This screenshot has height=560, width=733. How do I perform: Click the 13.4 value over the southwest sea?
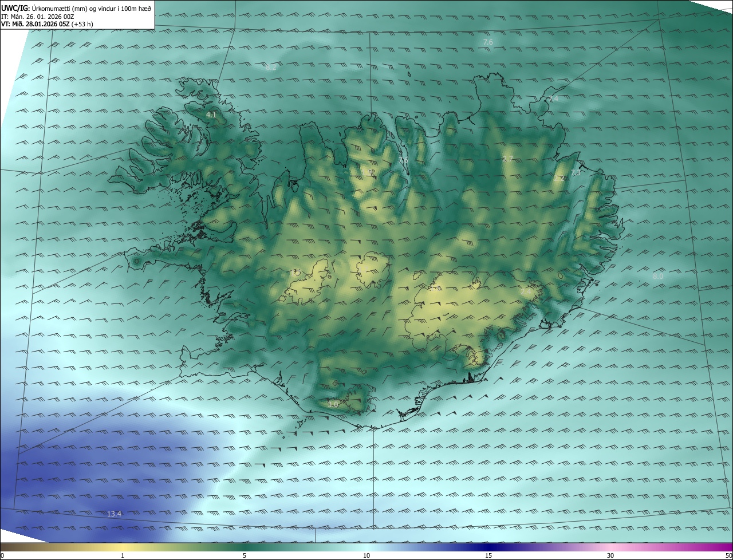click(x=115, y=514)
